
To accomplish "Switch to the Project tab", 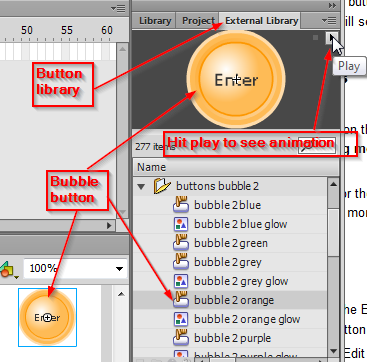I will click(x=198, y=21).
